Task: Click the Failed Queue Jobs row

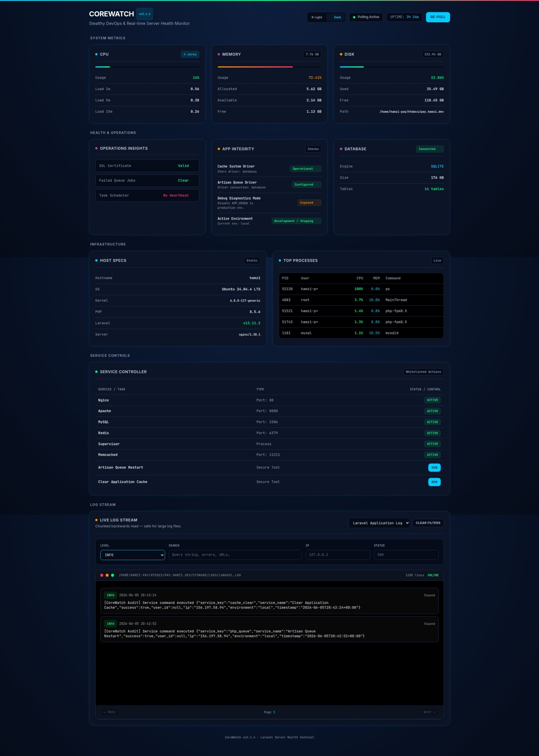Action: point(147,181)
